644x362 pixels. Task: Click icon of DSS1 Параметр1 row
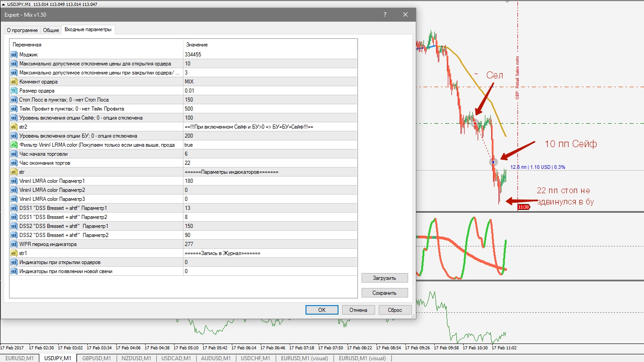(x=14, y=208)
